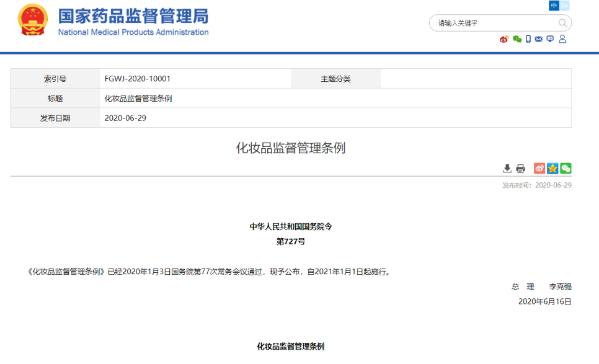Open the user account icon
This screenshot has width=599, height=364.
click(x=562, y=39)
